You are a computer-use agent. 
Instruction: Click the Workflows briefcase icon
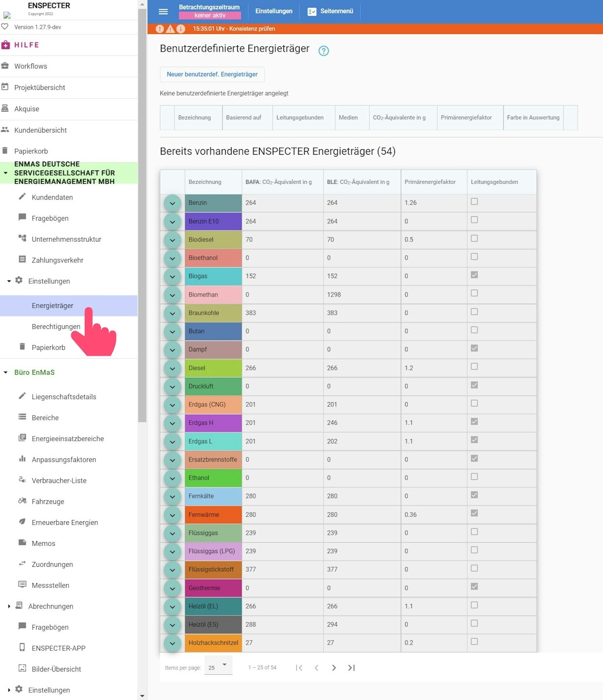point(5,66)
